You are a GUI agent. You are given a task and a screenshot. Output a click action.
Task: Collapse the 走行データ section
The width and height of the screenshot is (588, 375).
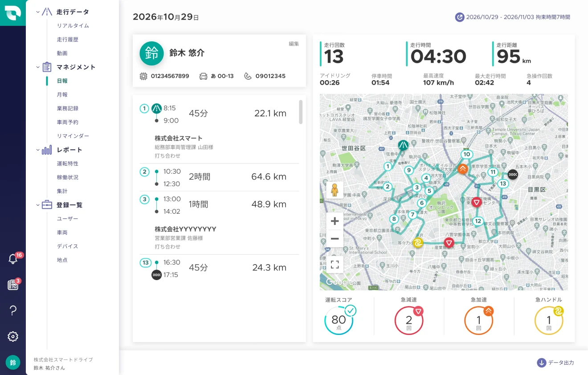coord(38,12)
